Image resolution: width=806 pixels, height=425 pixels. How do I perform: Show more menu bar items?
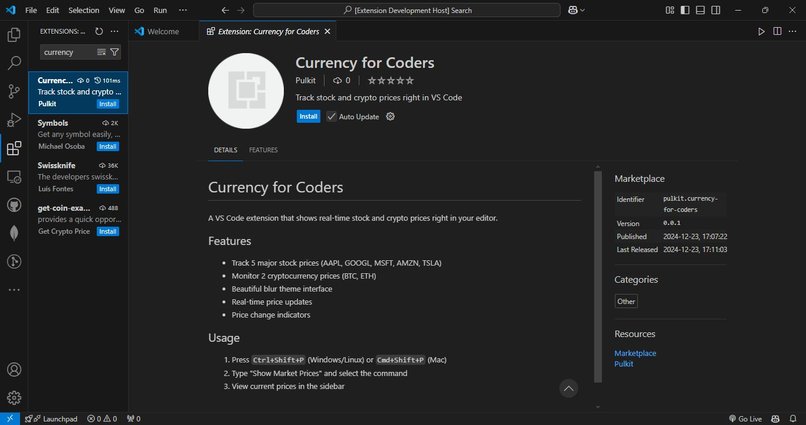[x=182, y=10]
